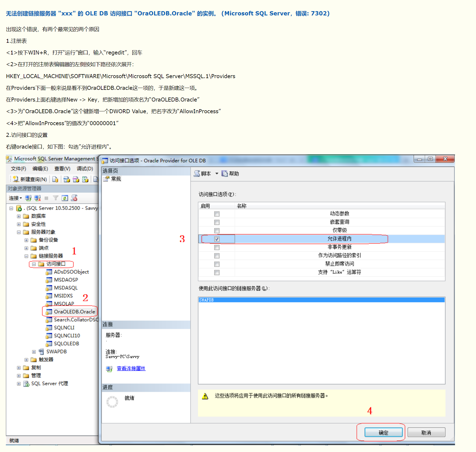
Task: Click the database engine query icon
Action: tap(55, 179)
